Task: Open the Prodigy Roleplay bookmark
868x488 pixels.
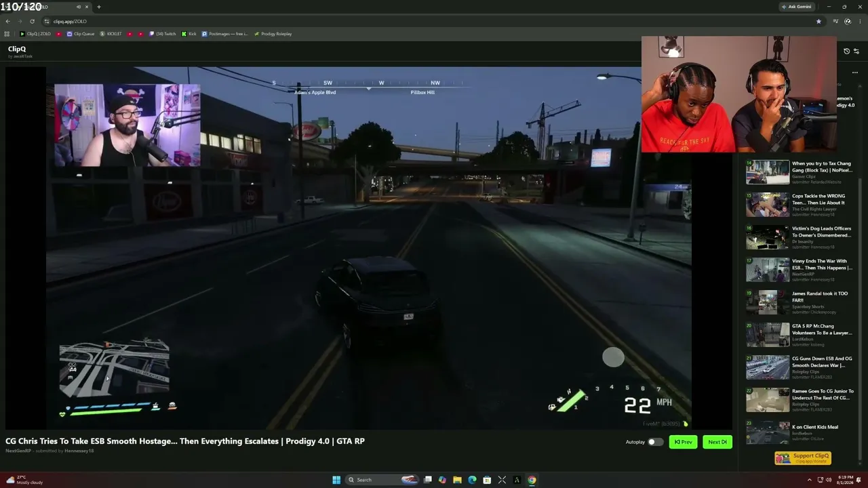Action: pos(273,34)
